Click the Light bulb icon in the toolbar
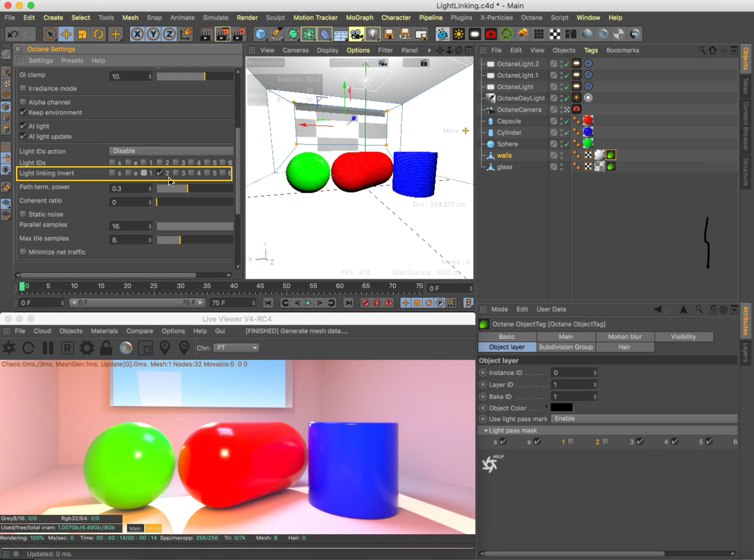This screenshot has height=560, width=754. click(x=373, y=34)
